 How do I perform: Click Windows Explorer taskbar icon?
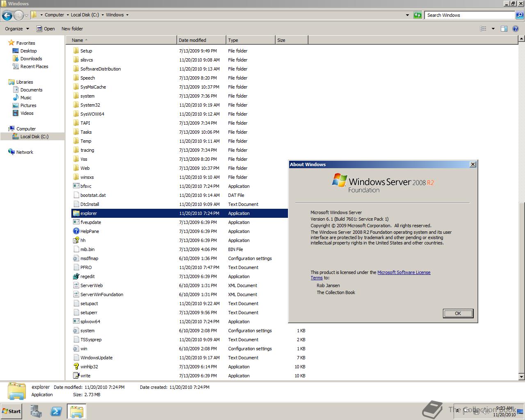tap(77, 411)
